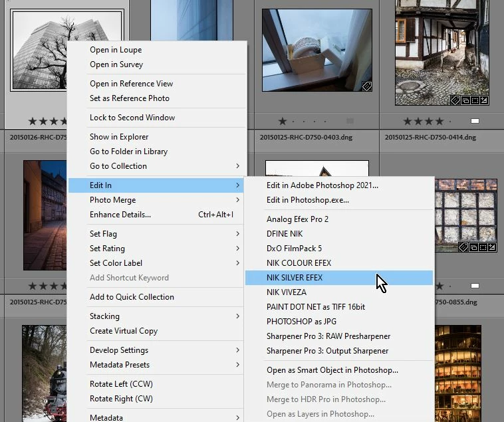Click first star under night-street thumbnail

coord(33,286)
